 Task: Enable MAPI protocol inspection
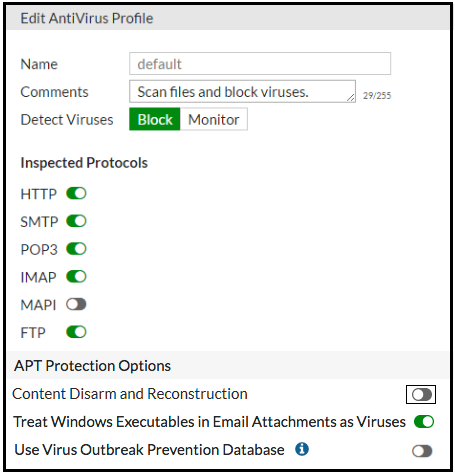click(x=76, y=304)
